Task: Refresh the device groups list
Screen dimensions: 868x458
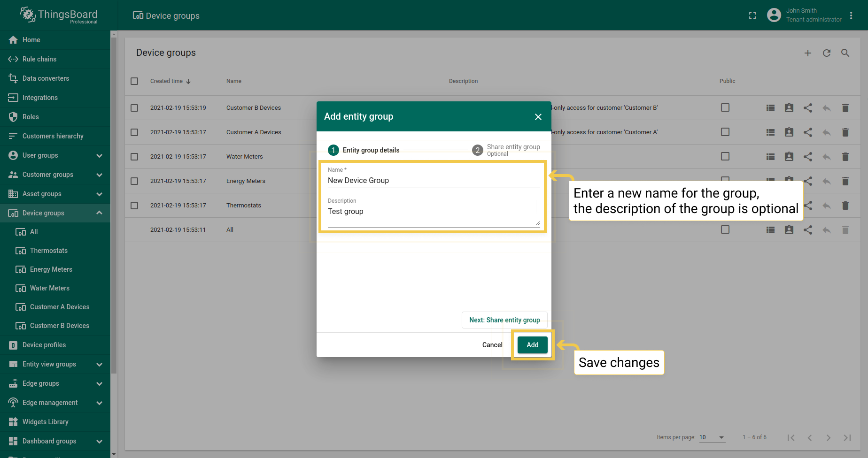Action: click(x=826, y=53)
